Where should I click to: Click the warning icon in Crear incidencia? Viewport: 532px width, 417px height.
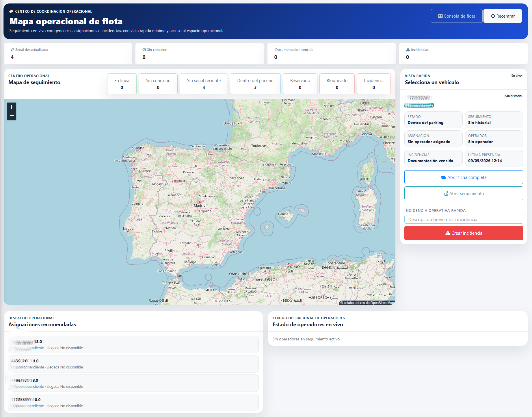[x=448, y=233]
